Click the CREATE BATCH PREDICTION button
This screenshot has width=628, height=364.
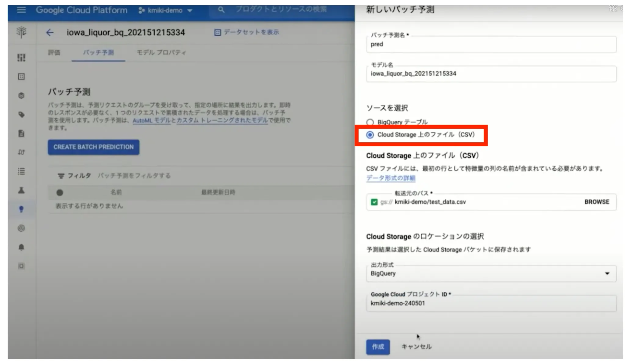pos(93,147)
